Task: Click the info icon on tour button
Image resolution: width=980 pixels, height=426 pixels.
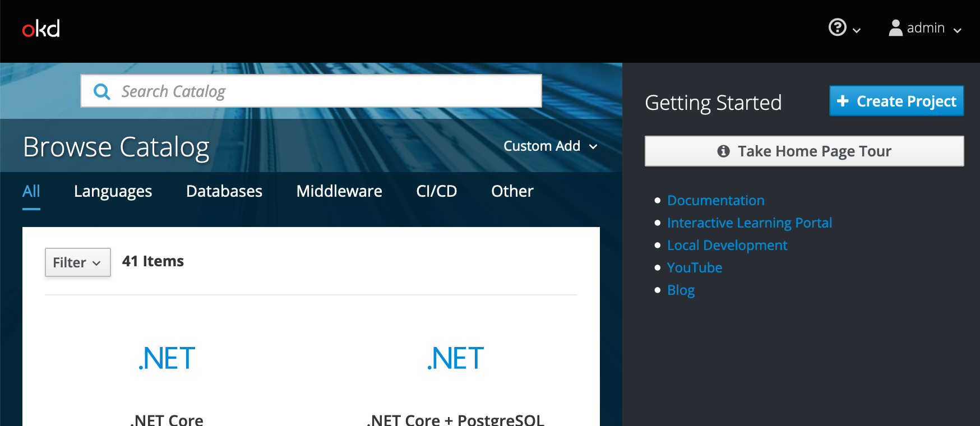Action: (723, 151)
